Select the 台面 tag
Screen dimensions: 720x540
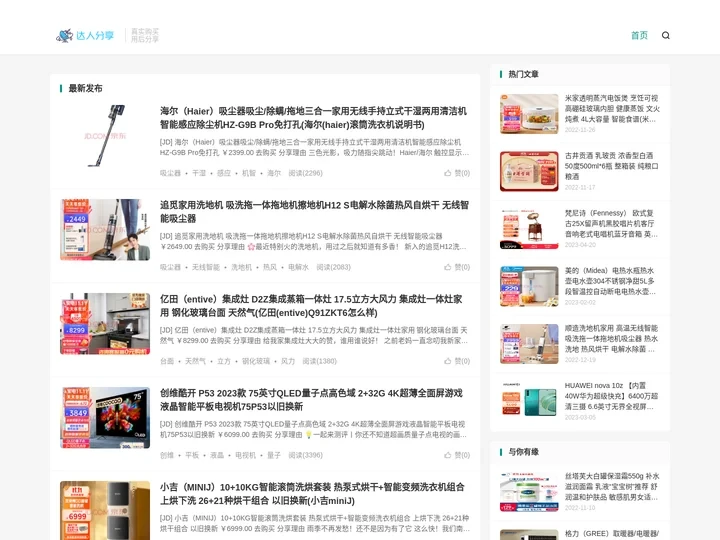coord(167,361)
